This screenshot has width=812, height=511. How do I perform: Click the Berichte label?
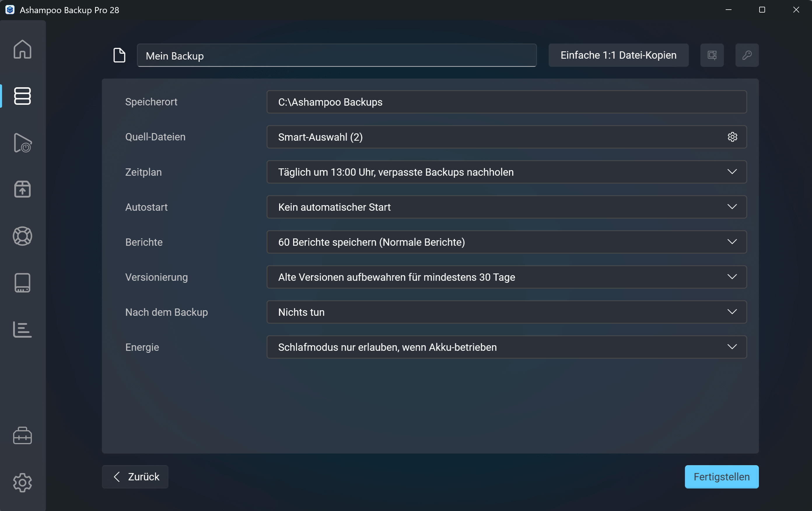tap(144, 242)
